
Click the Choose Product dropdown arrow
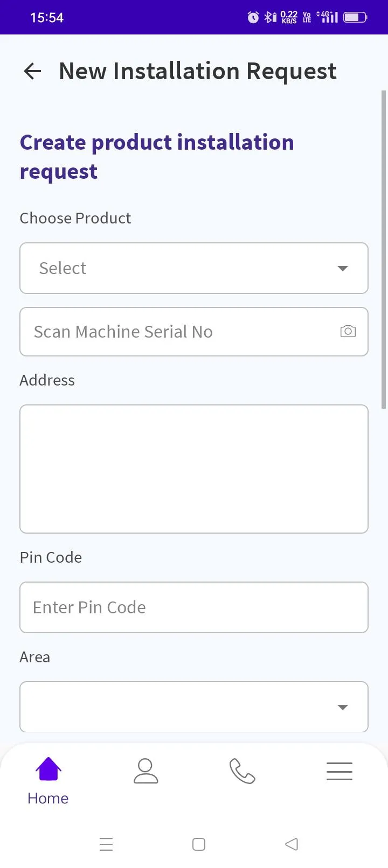[x=342, y=268]
